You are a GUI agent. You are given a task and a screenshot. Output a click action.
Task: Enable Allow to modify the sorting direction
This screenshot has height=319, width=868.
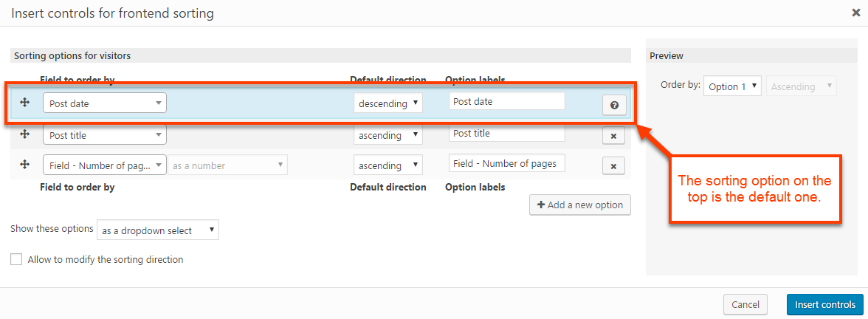coord(16,260)
